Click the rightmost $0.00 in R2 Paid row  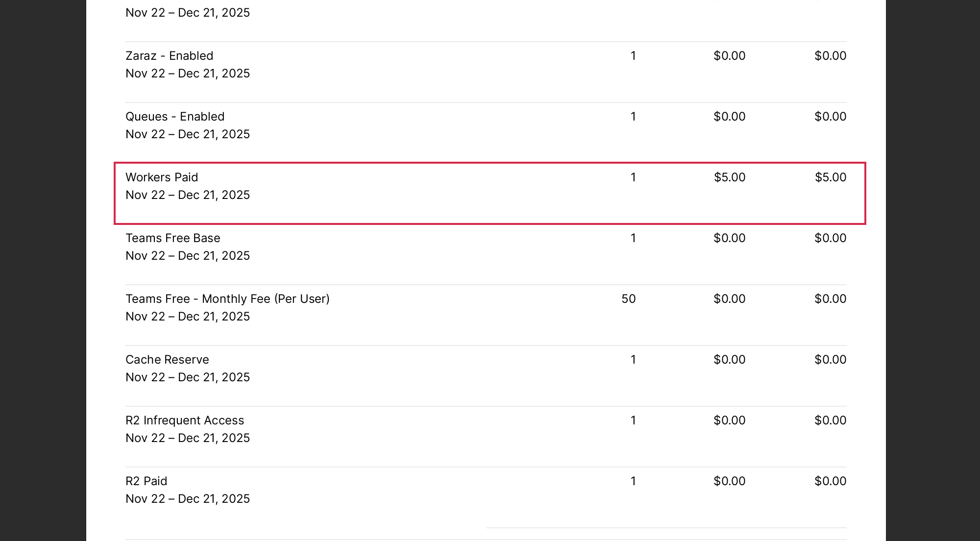[830, 481]
